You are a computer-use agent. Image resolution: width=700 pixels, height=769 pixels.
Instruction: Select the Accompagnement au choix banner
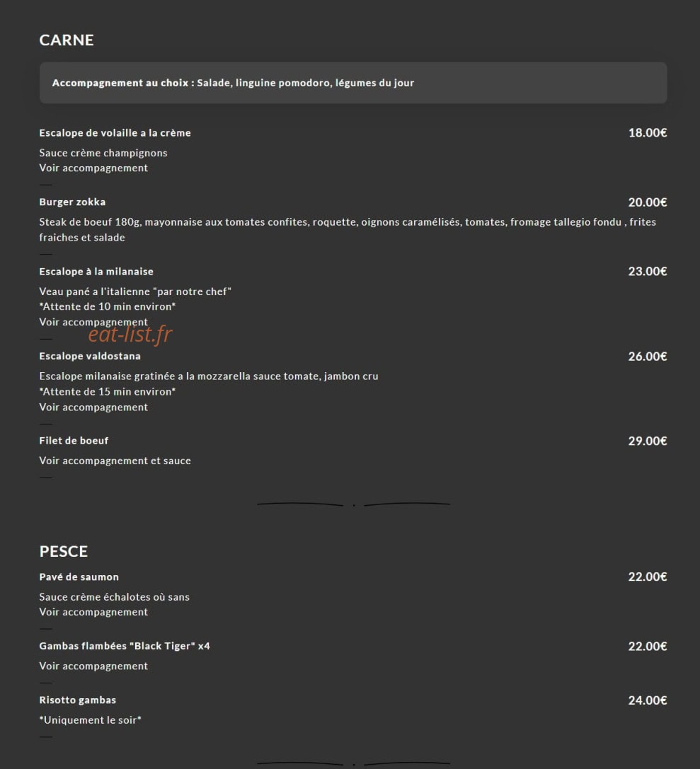(x=352, y=83)
